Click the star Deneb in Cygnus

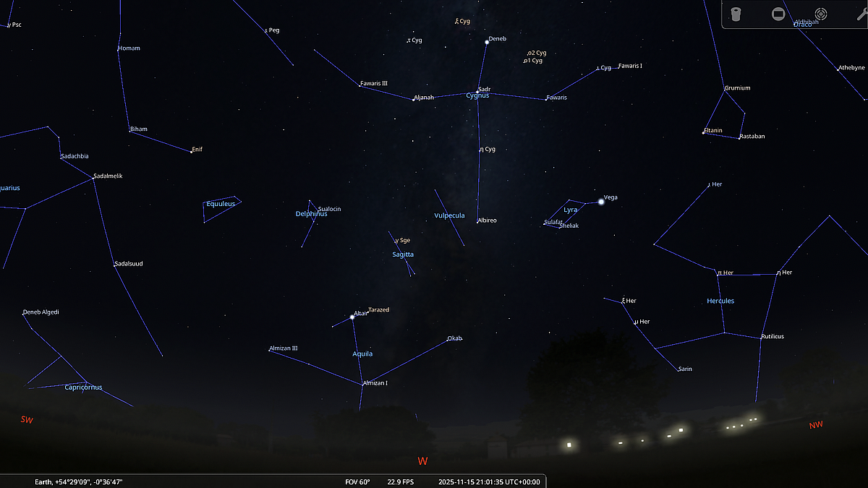click(487, 42)
